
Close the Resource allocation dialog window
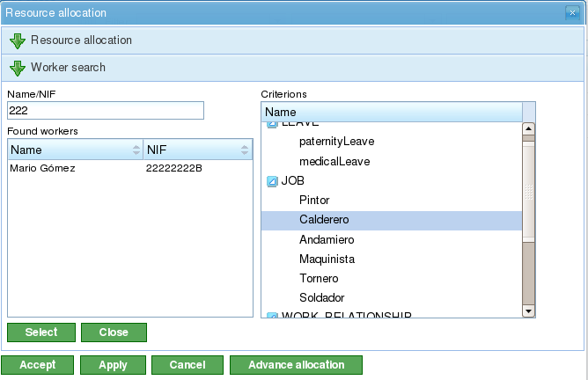[x=572, y=13]
